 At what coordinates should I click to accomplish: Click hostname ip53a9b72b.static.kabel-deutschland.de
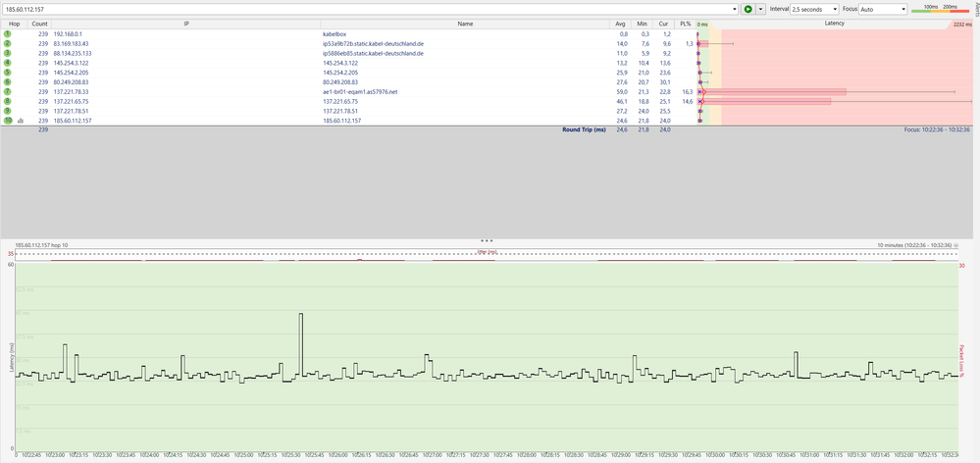click(x=374, y=44)
